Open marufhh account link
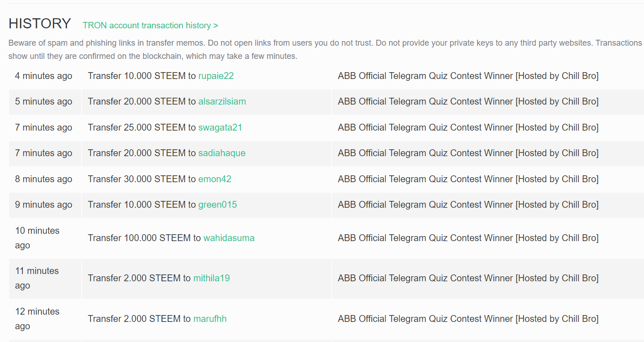 [209, 319]
